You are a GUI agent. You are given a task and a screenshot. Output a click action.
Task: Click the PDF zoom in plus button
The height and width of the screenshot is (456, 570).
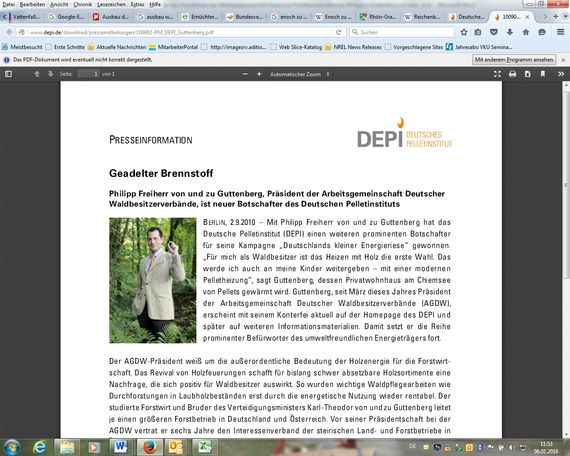[259, 74]
